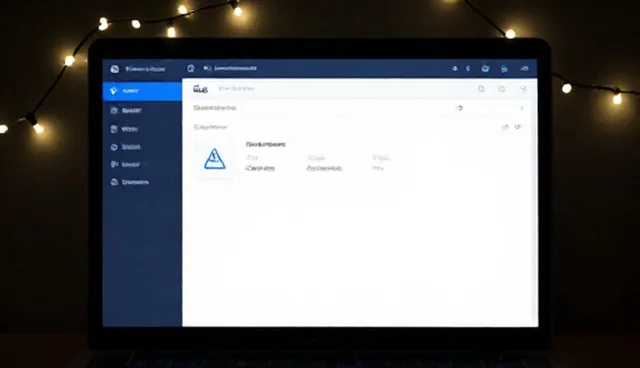The width and height of the screenshot is (640, 368).
Task: Open the bottom-most sidebar menu item
Action: 142,182
